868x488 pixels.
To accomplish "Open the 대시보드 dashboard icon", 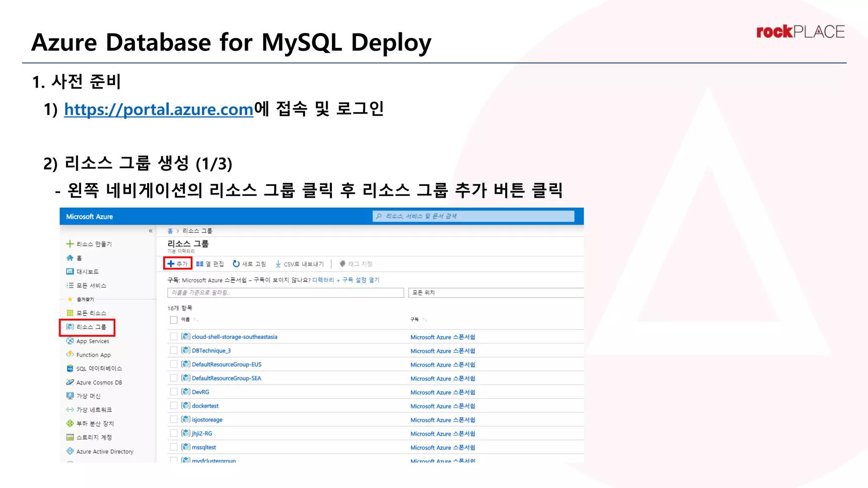I will [70, 272].
